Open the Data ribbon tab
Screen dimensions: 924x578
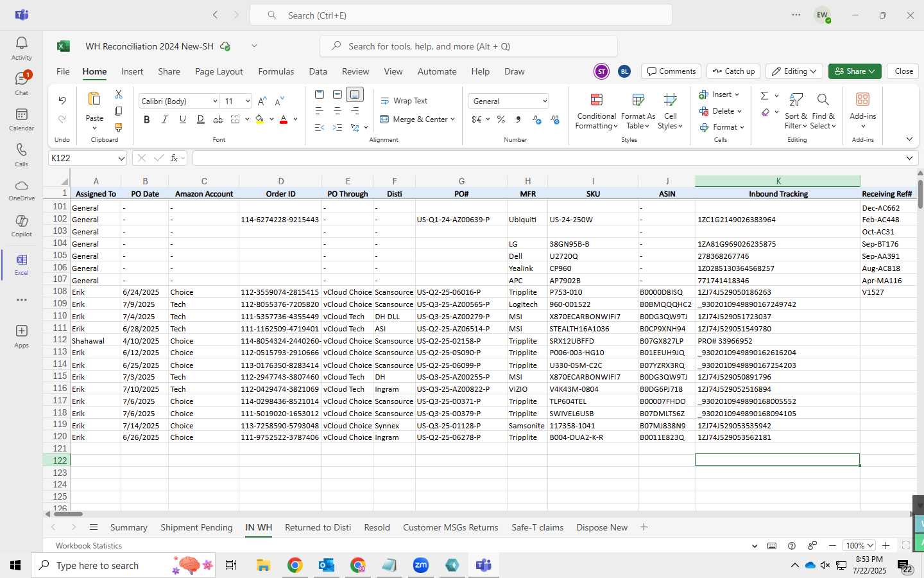pos(318,71)
